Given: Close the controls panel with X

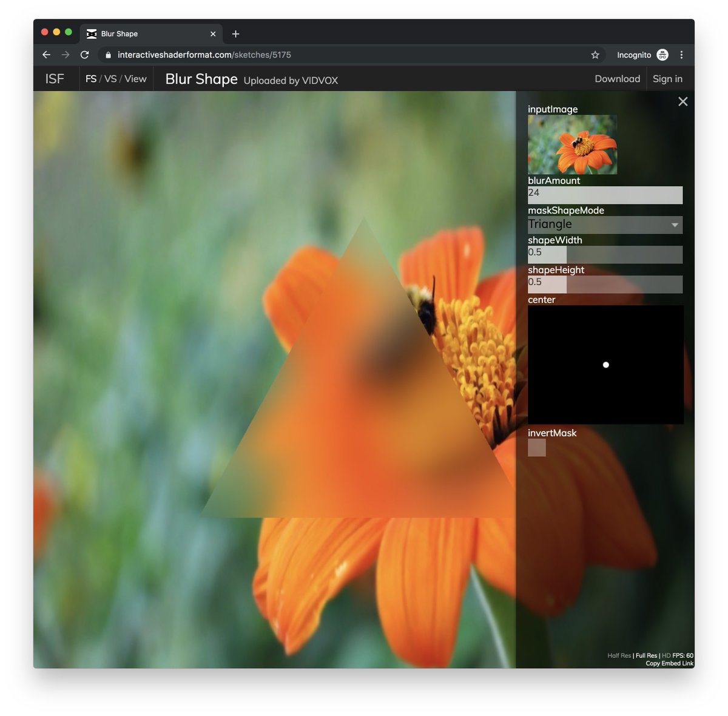Looking at the screenshot, I should (x=683, y=101).
